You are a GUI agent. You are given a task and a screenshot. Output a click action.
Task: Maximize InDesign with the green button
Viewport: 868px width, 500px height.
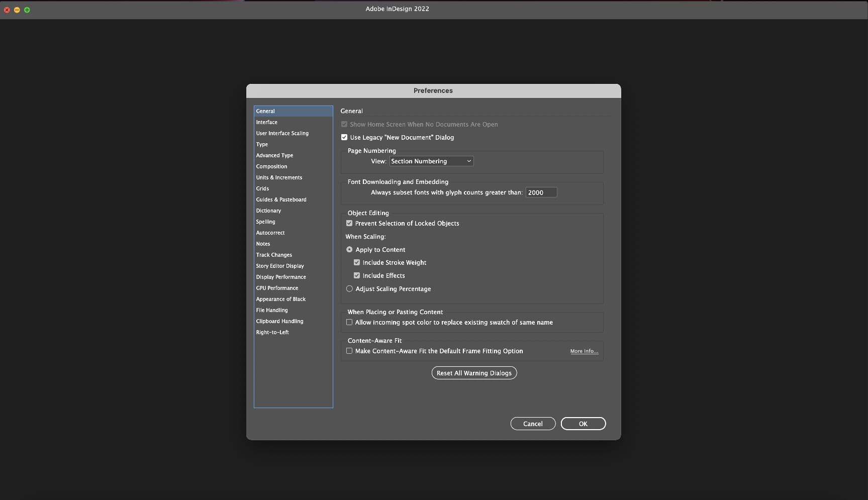(x=27, y=10)
